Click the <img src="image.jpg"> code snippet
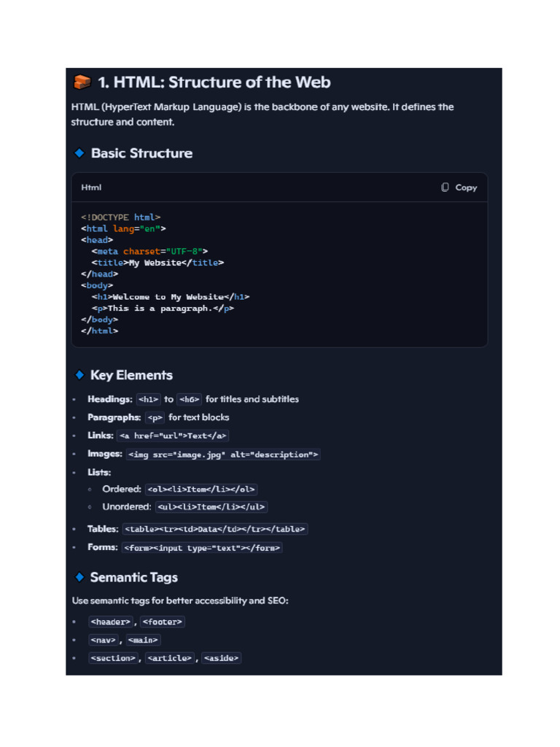The image size is (560, 747). pos(223,454)
